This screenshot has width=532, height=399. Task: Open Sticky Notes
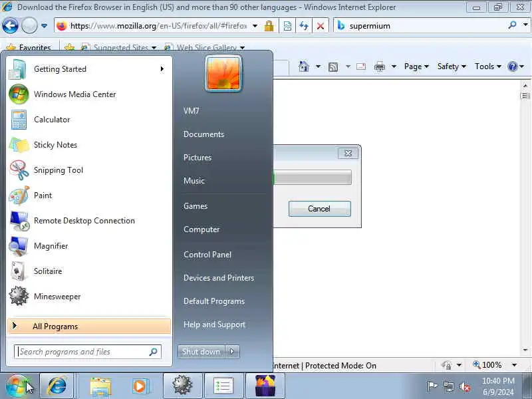pos(88,145)
